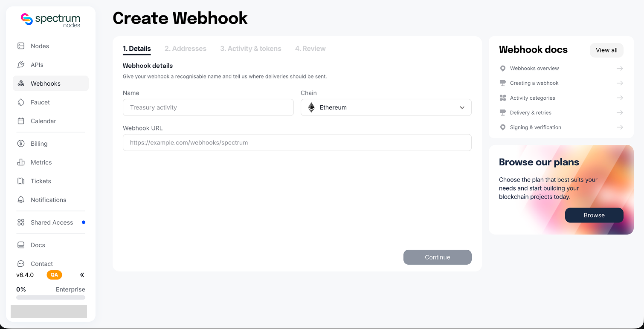Click arrow next to Signing & verification

coord(620,127)
